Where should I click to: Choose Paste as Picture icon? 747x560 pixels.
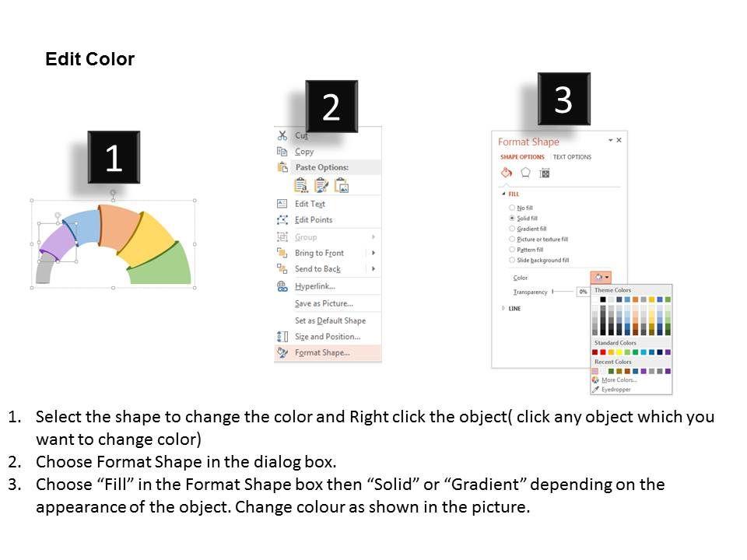click(x=341, y=185)
